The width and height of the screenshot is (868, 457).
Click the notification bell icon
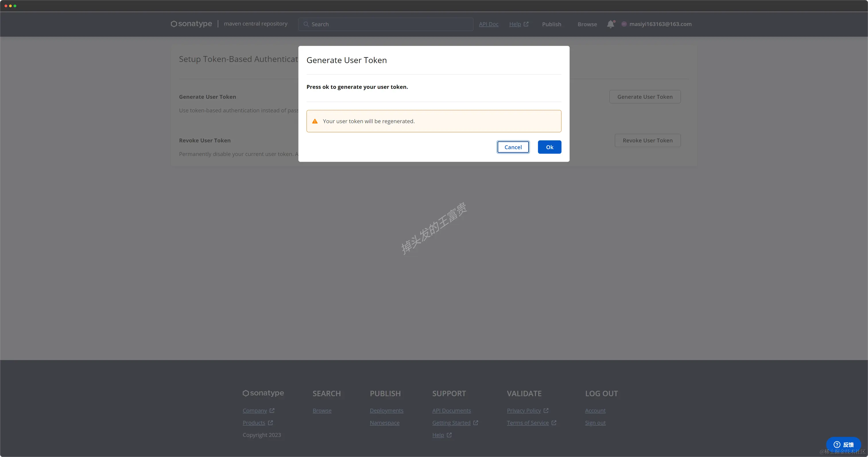point(611,24)
